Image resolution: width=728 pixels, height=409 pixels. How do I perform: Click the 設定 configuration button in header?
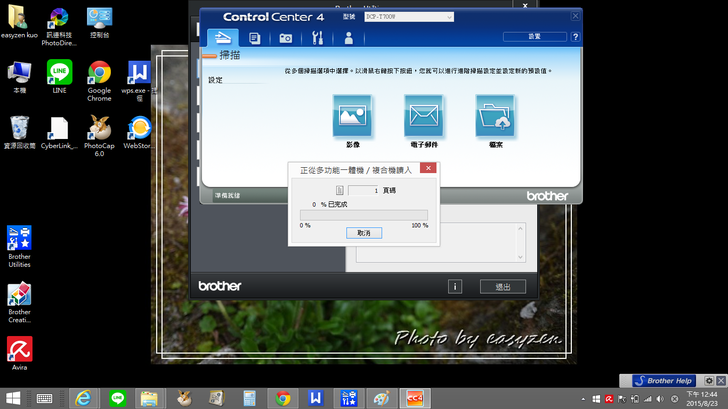(x=534, y=37)
